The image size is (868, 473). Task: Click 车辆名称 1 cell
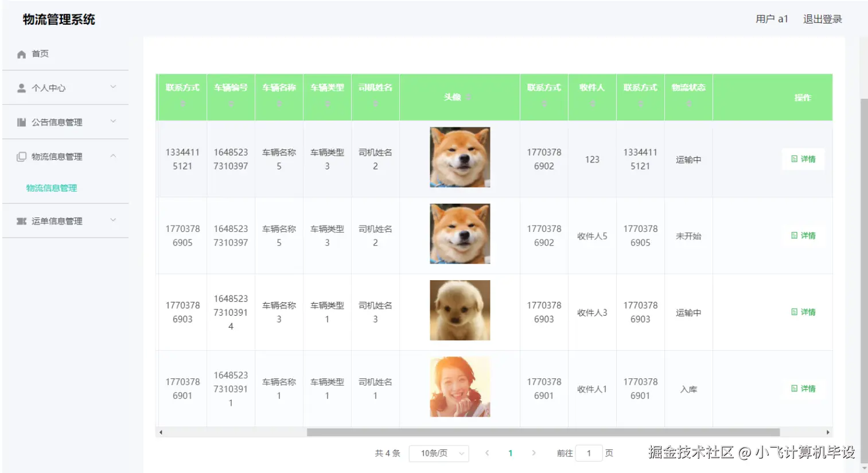click(279, 389)
